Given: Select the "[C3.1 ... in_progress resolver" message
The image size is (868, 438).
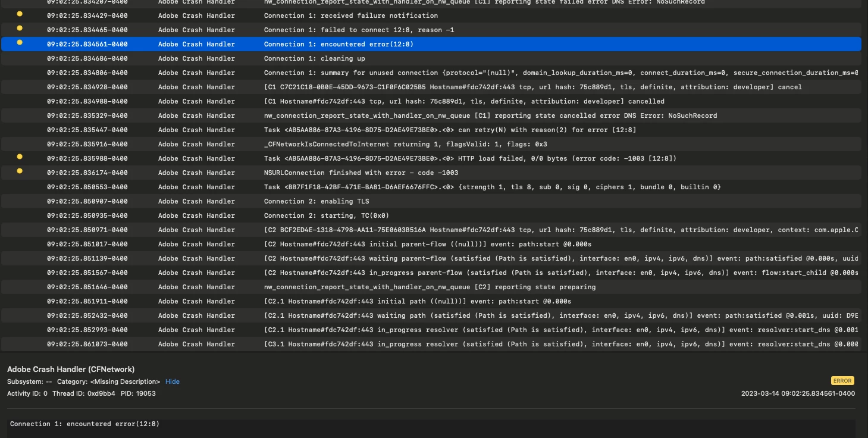Looking at the screenshot, I should tap(561, 344).
